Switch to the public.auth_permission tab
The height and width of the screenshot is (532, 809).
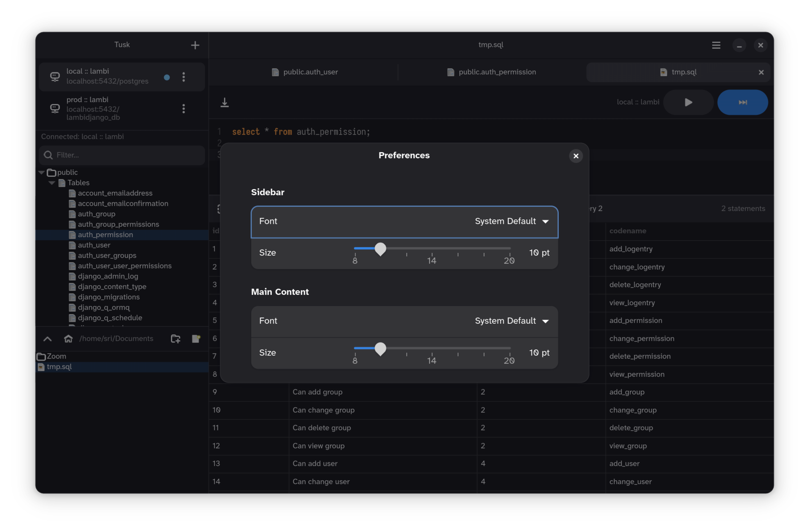(491, 72)
